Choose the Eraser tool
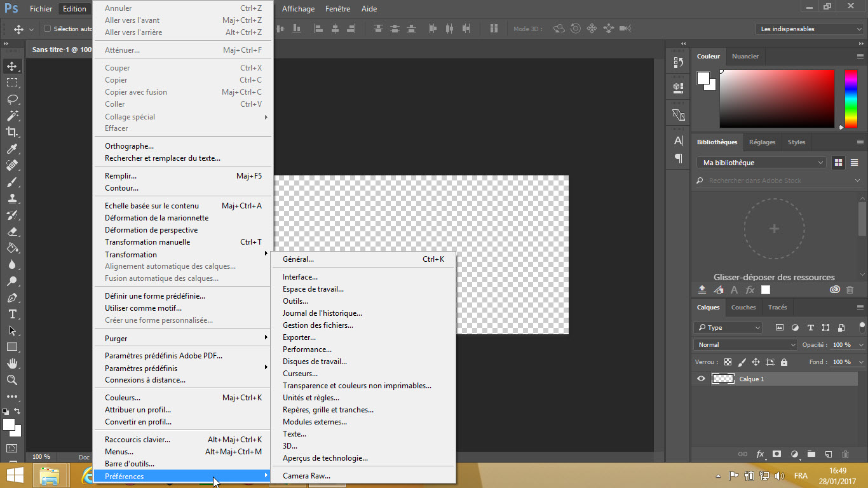 (x=12, y=231)
